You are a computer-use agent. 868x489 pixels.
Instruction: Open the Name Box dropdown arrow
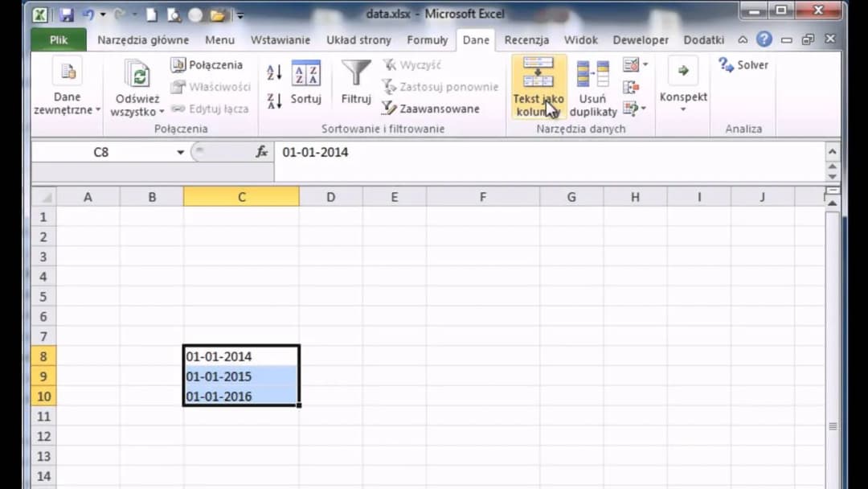pos(181,152)
